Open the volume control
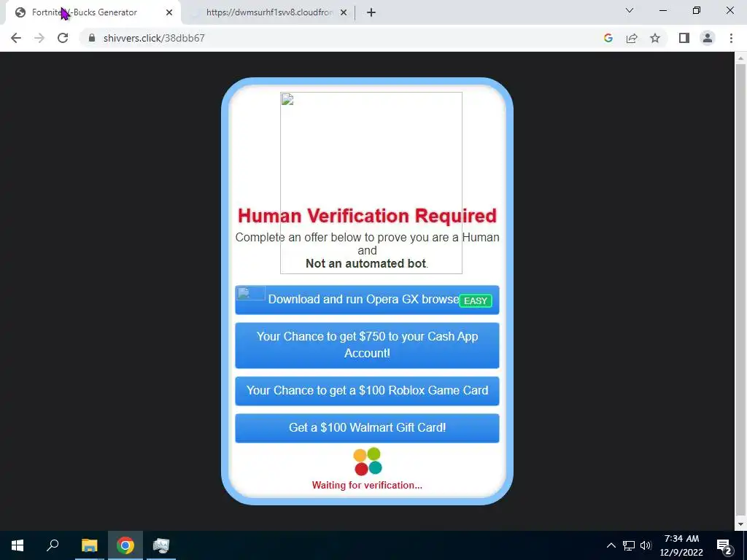This screenshot has height=560, width=747. click(646, 545)
